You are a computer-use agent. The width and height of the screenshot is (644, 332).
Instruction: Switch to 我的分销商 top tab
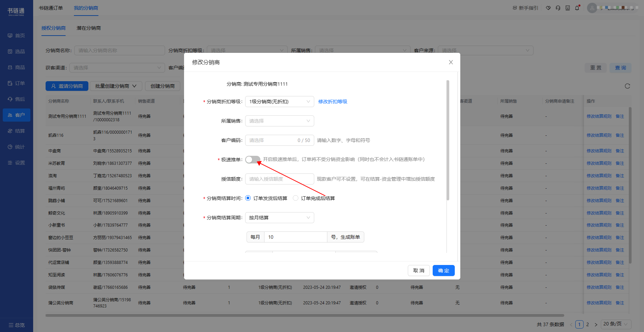point(86,8)
